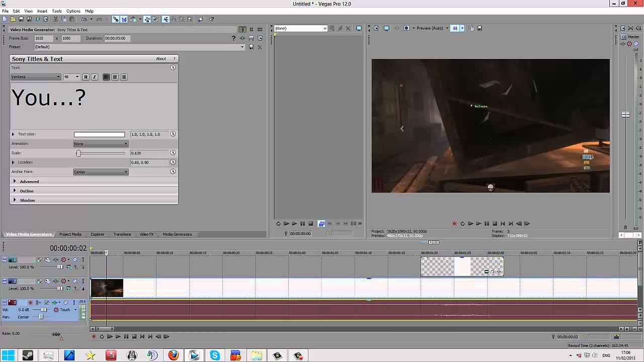This screenshot has height=362, width=644.
Task: Click the Generated Media icon on title event
Action: [x=487, y=271]
